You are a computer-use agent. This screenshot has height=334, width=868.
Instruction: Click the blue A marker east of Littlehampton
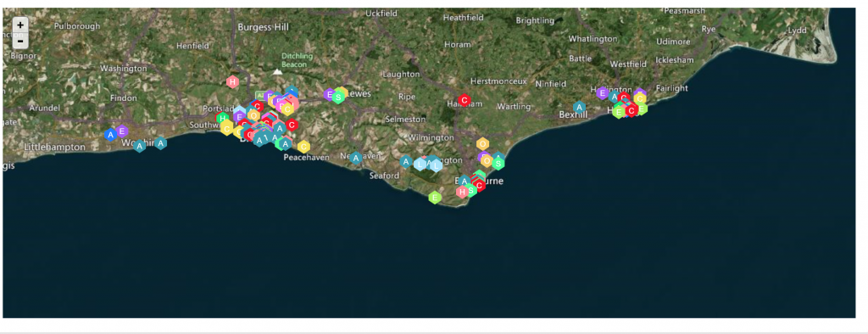click(110, 135)
